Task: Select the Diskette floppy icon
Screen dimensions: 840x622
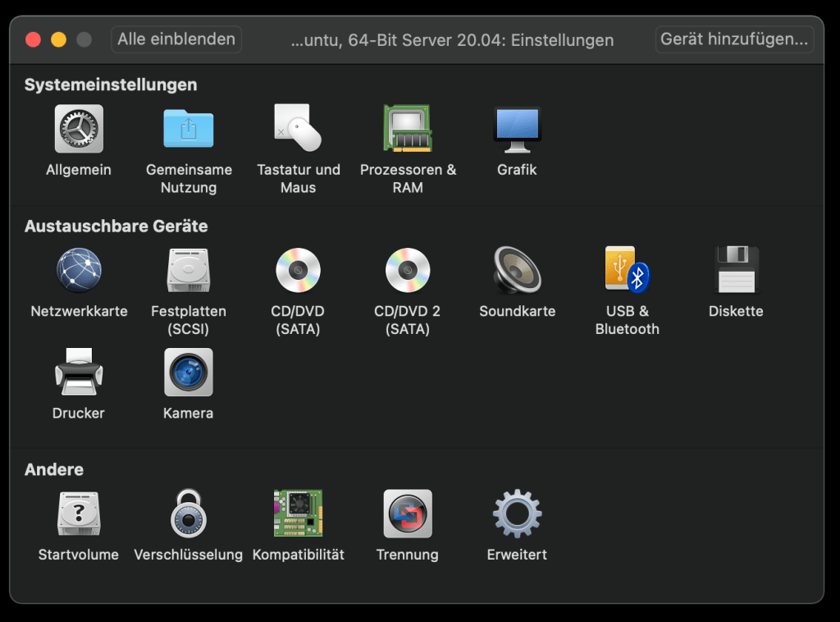Action: pyautogui.click(x=736, y=271)
